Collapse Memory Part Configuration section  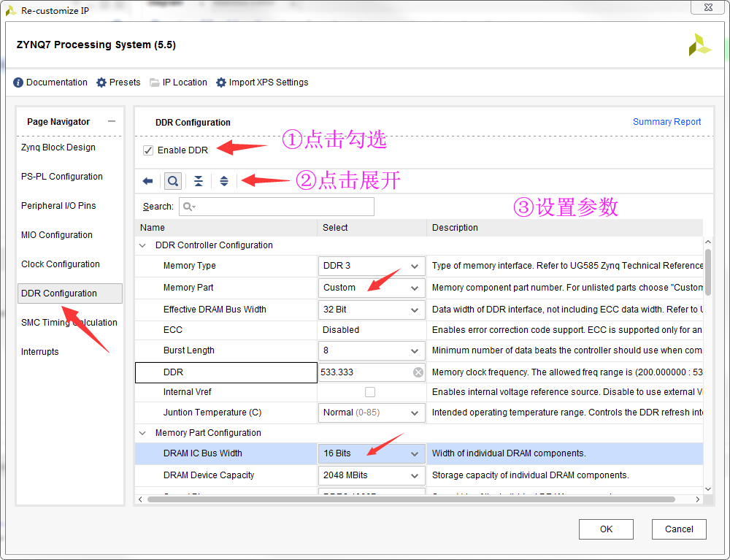[x=142, y=433]
